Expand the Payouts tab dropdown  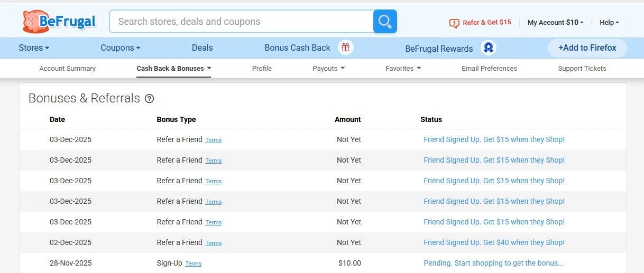pos(328,68)
